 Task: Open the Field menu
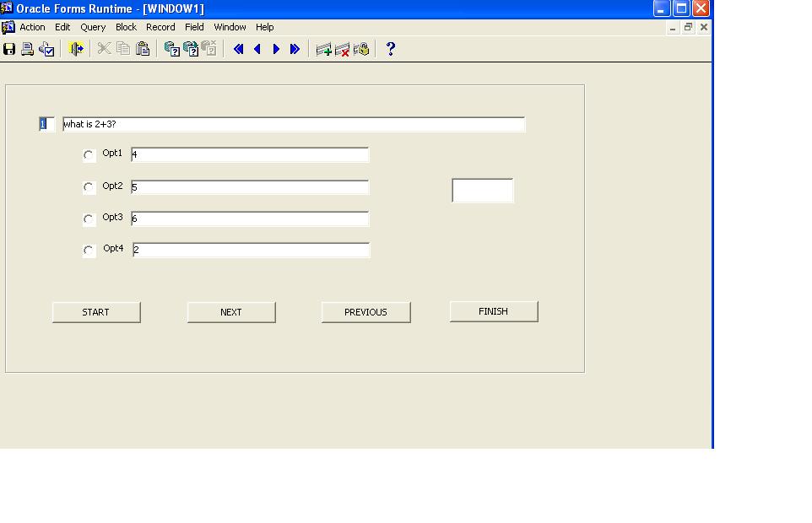[194, 27]
